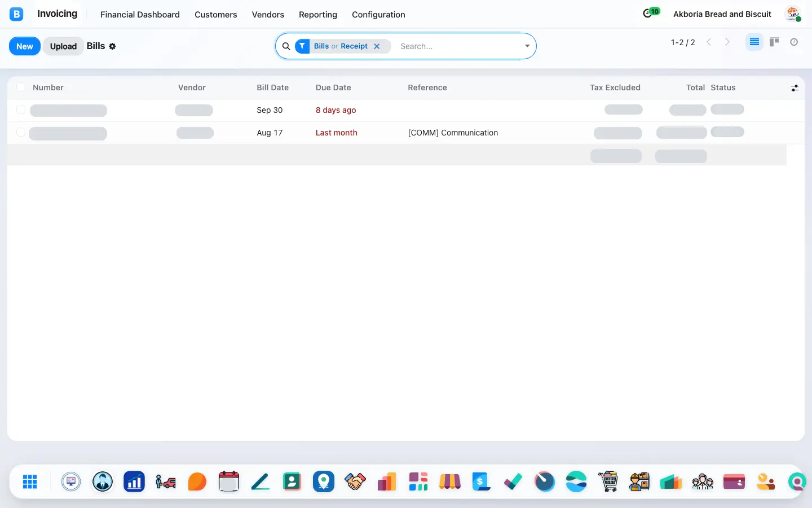Click the '8 days ago' due date cell
Image resolution: width=812 pixels, height=508 pixels.
point(336,110)
